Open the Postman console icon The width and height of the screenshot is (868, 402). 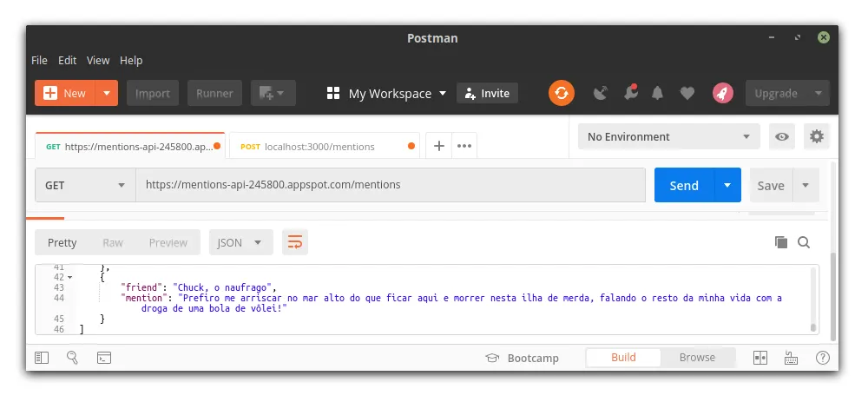pos(104,358)
